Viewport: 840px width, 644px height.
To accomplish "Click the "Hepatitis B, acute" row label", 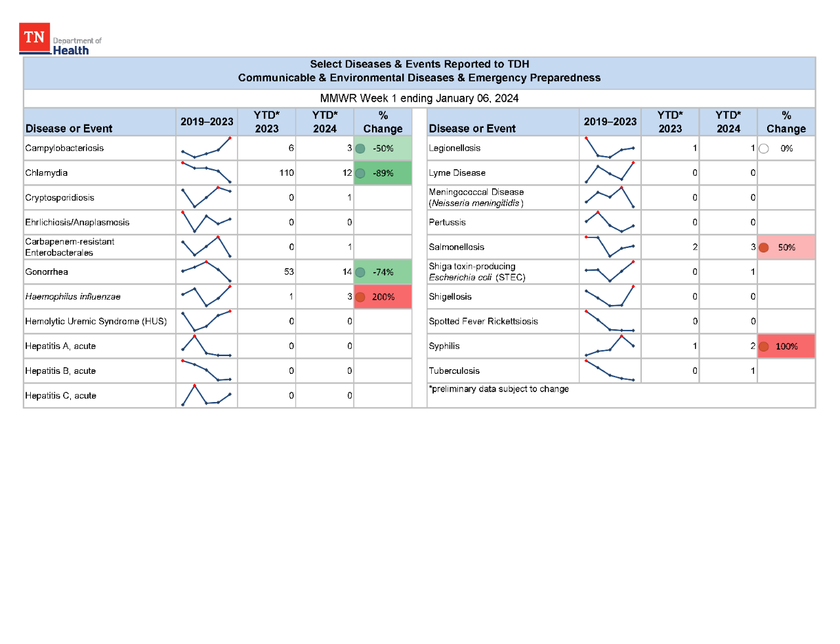I will [x=60, y=371].
